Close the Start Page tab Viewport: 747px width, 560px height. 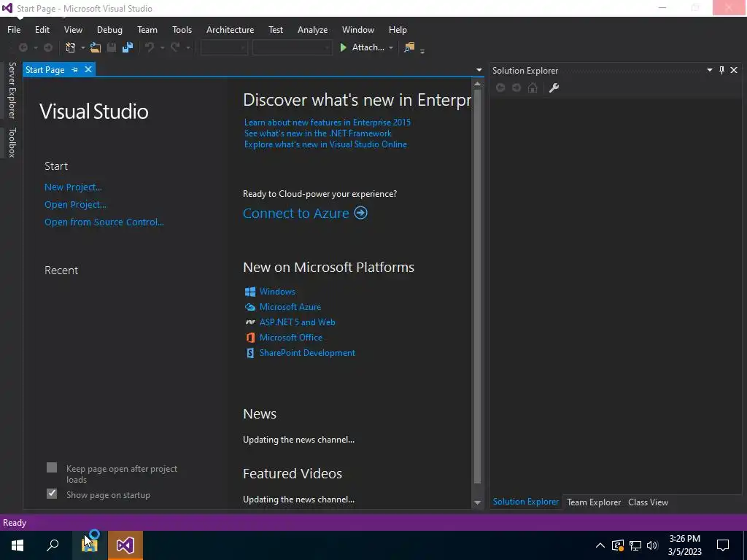click(88, 69)
